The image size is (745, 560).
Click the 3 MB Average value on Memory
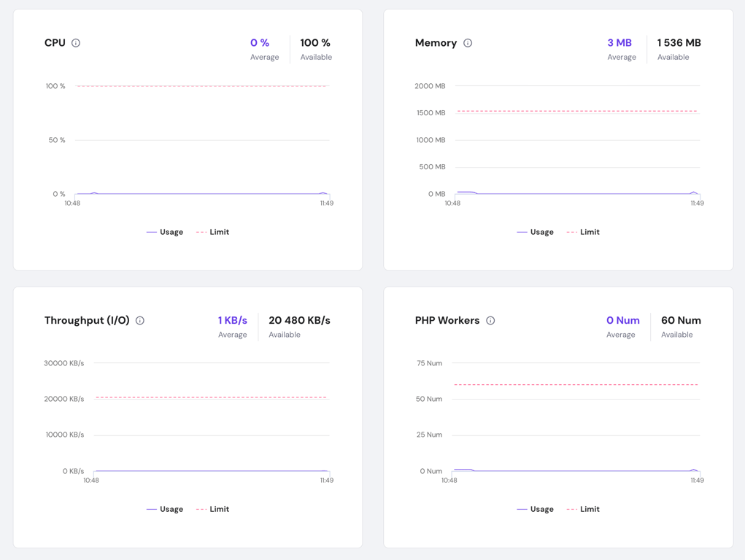click(x=619, y=43)
